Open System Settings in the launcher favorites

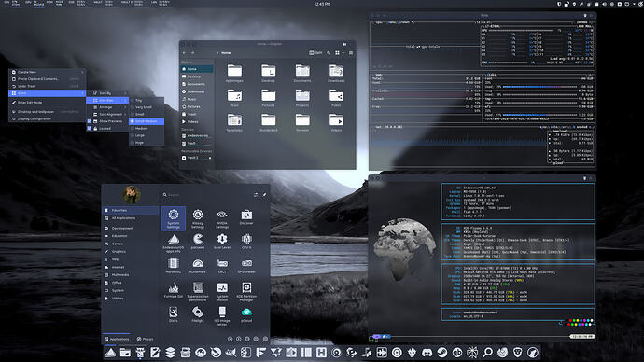click(174, 218)
